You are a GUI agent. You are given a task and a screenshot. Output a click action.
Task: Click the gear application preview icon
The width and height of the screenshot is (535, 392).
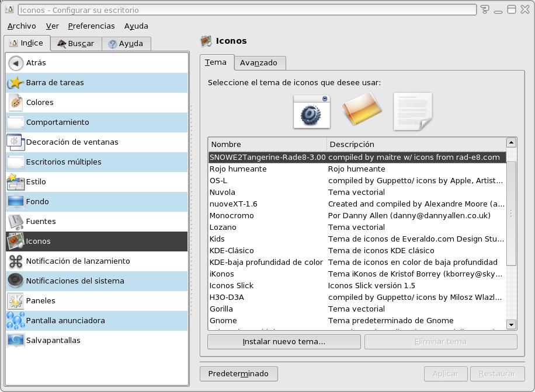(311, 112)
